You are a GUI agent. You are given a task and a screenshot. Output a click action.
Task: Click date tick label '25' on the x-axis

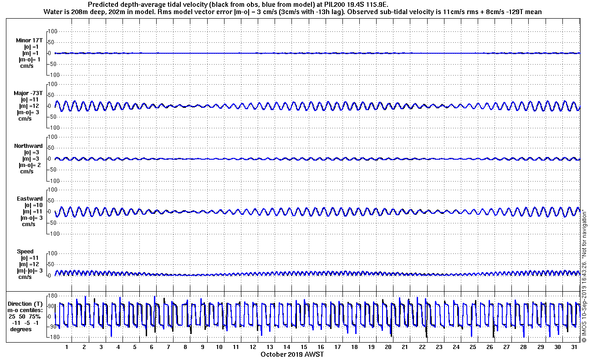click(473, 347)
